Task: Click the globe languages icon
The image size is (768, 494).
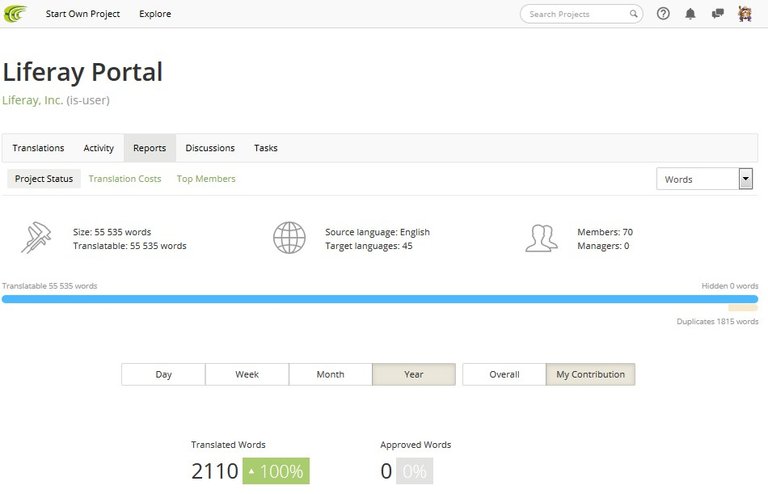Action: (x=289, y=238)
